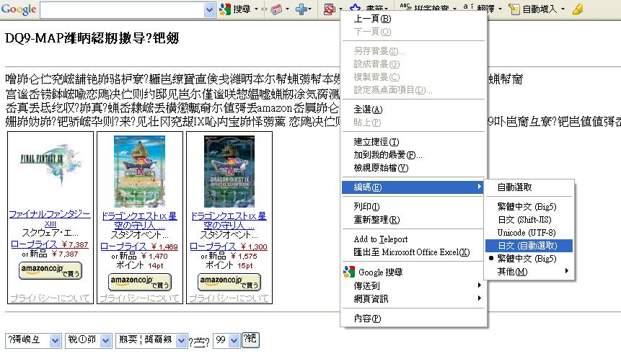Click the Google search (搜尋) toolbar button
Image resolution: width=621 pixels, height=364 pixels.
tap(236, 9)
